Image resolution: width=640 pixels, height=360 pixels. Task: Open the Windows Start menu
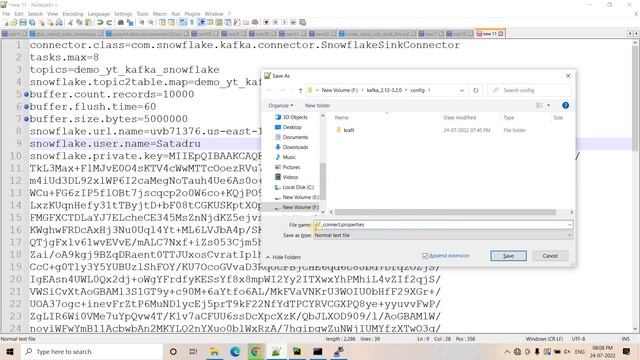tap(10, 351)
